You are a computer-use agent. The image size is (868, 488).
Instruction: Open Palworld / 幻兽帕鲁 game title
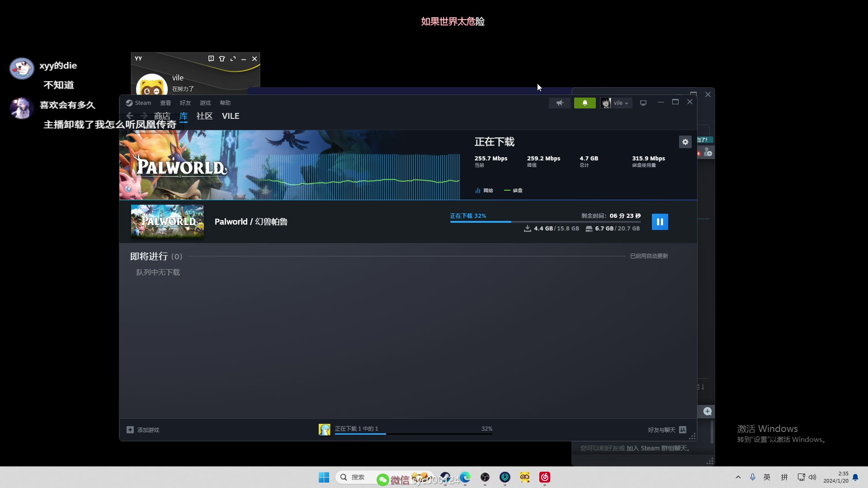pyautogui.click(x=251, y=222)
